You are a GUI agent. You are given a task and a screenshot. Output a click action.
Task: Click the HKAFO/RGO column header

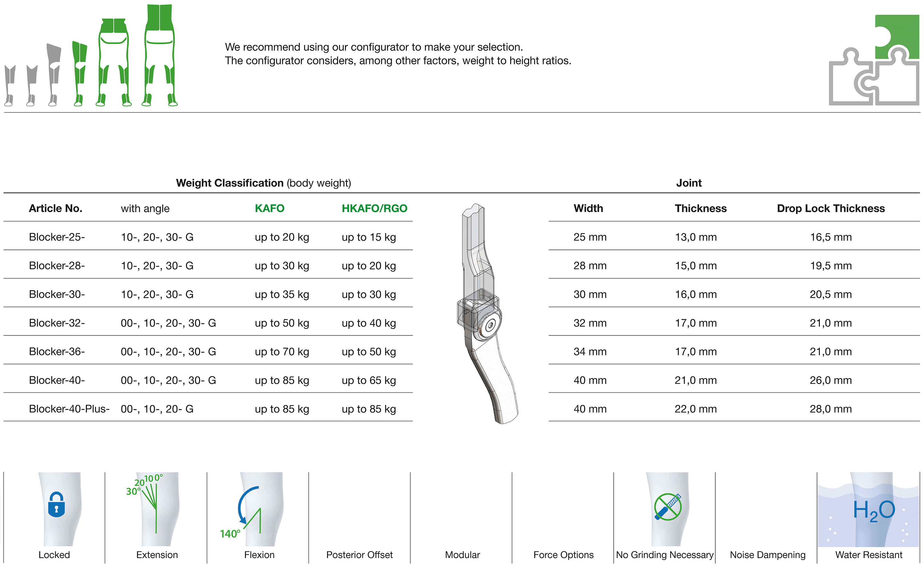click(374, 208)
